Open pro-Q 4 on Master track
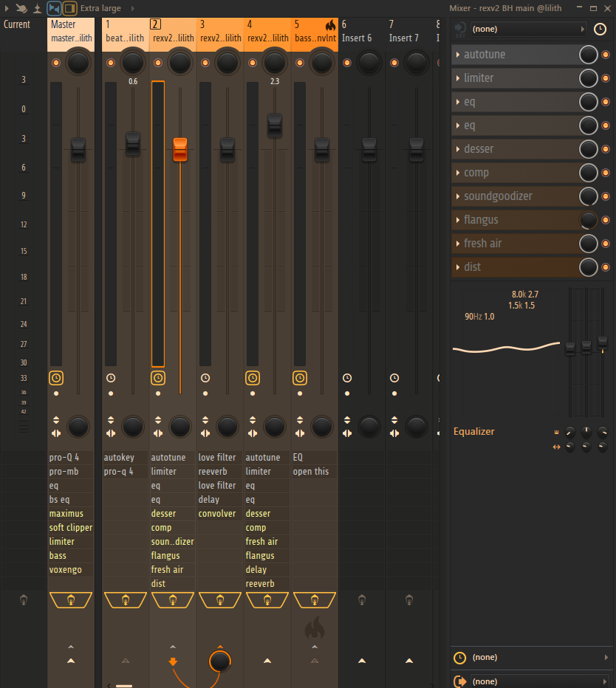The image size is (616, 688). 70,457
